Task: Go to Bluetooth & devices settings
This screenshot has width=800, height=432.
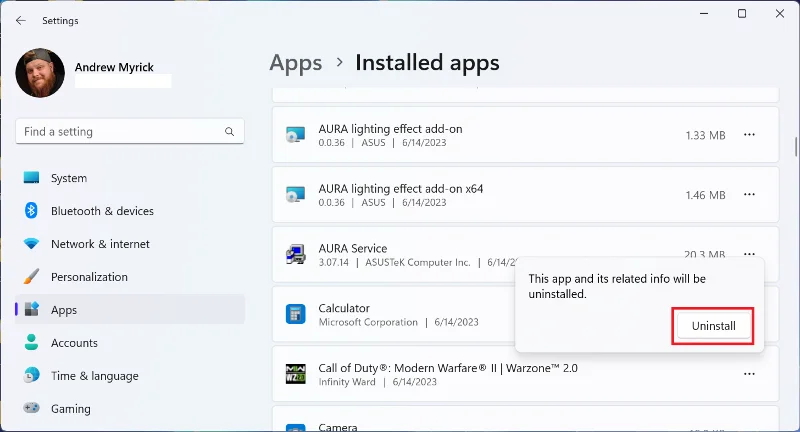Action: (x=102, y=211)
